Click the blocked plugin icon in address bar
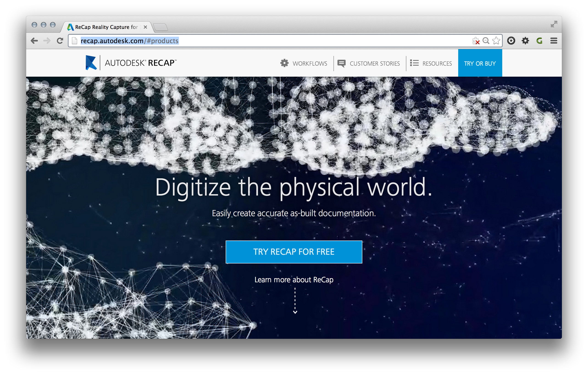 coord(476,41)
